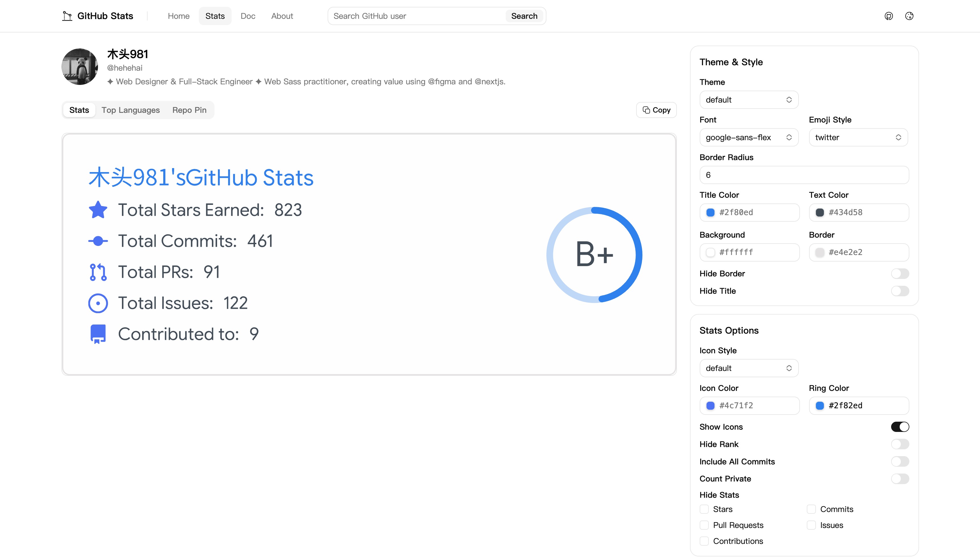Open the GitHub repository icon in header
The height and width of the screenshot is (559, 980).
tap(889, 16)
